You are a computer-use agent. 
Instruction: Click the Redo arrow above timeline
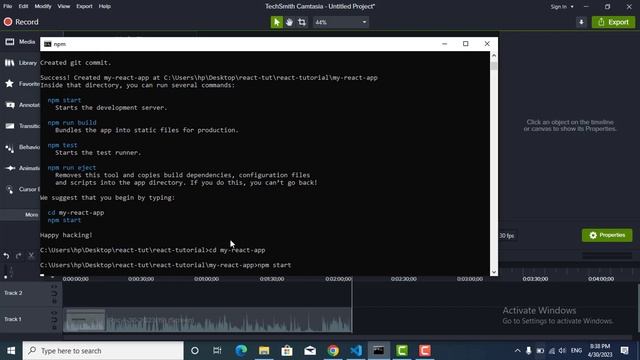click(x=18, y=256)
